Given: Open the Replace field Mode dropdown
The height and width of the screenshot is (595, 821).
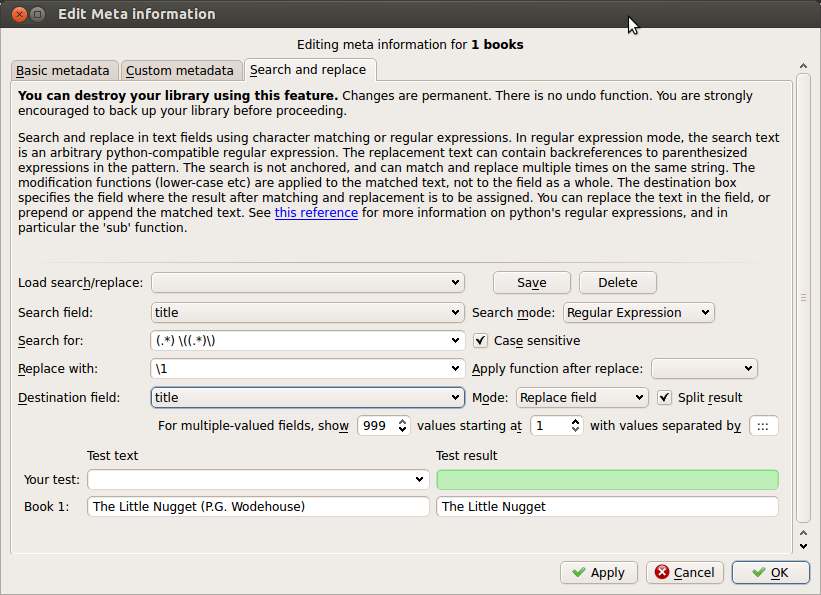Looking at the screenshot, I should pos(583,397).
